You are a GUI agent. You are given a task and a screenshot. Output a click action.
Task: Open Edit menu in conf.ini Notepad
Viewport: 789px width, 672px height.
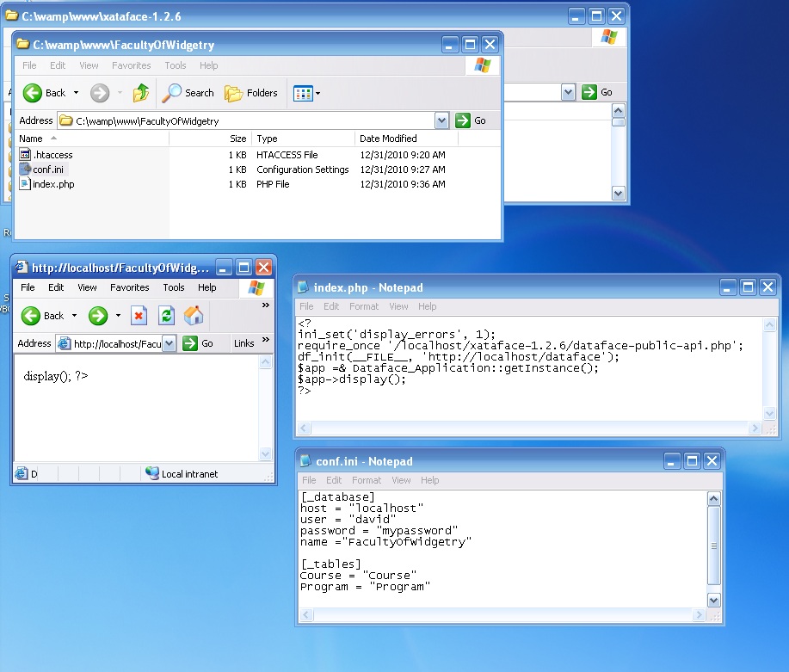tap(334, 480)
